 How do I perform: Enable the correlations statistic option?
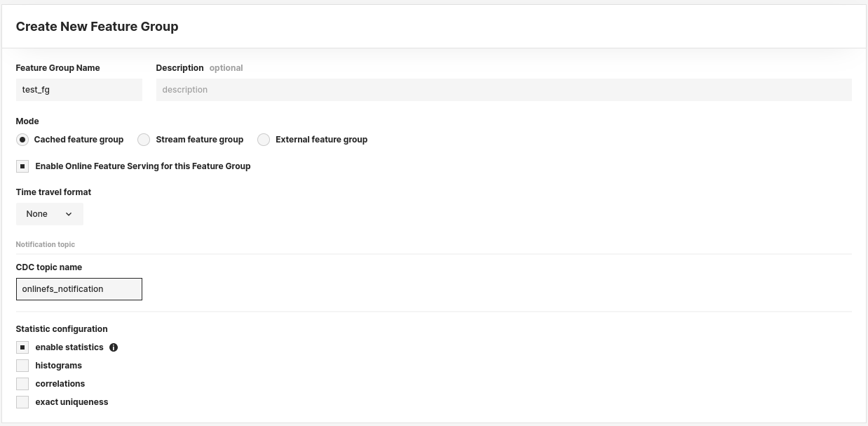[22, 383]
